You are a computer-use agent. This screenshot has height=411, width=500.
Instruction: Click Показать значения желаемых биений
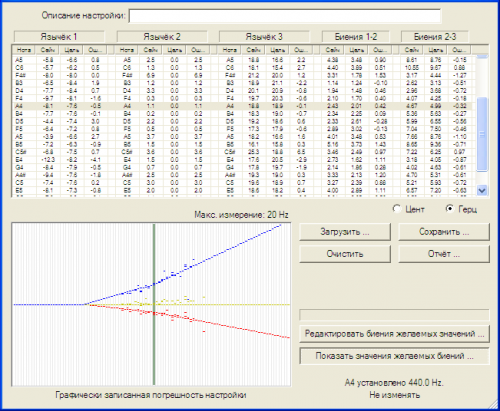tap(394, 356)
